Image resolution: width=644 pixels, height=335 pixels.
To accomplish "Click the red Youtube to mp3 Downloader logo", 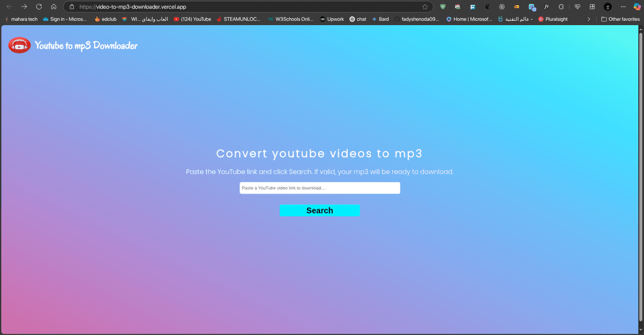I will click(x=19, y=45).
